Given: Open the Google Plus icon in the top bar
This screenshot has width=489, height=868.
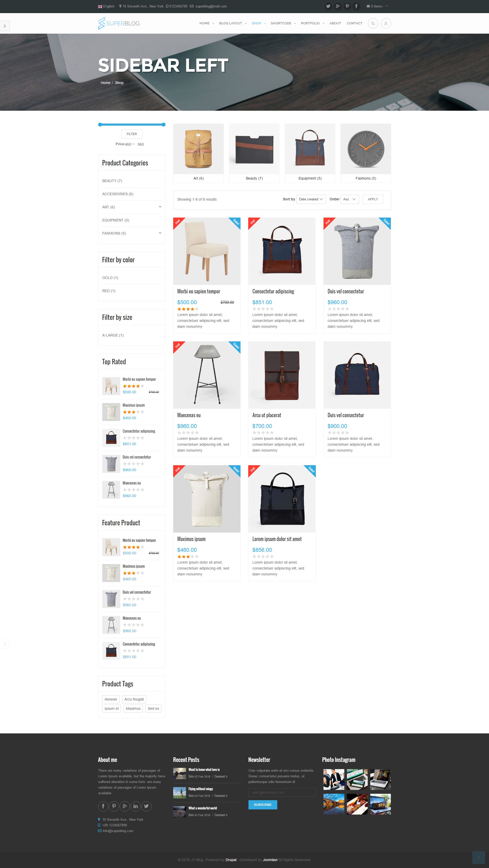Looking at the screenshot, I should click(337, 6).
